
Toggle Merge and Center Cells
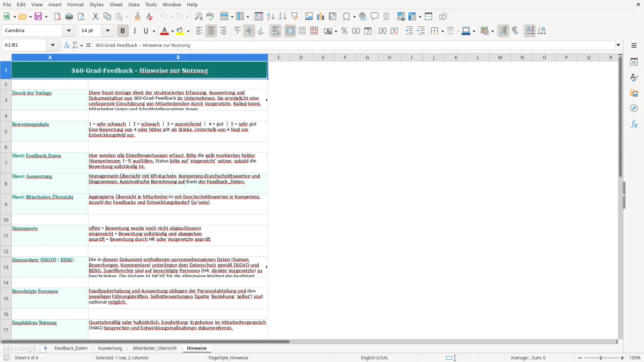[x=290, y=31]
